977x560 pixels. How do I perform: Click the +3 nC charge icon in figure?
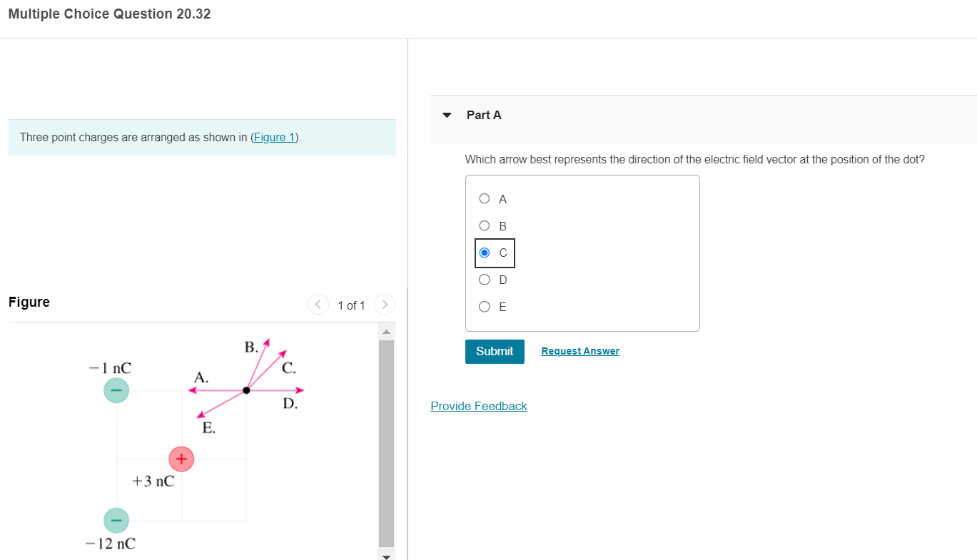(181, 459)
